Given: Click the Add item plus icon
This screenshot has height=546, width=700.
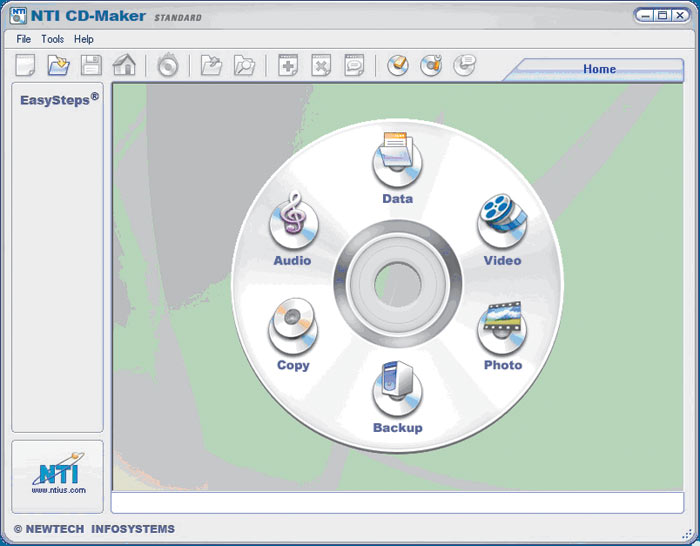Looking at the screenshot, I should click(288, 66).
